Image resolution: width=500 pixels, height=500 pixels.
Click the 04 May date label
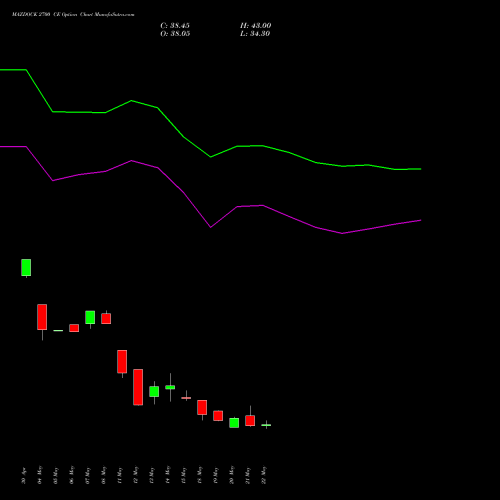coord(40,475)
